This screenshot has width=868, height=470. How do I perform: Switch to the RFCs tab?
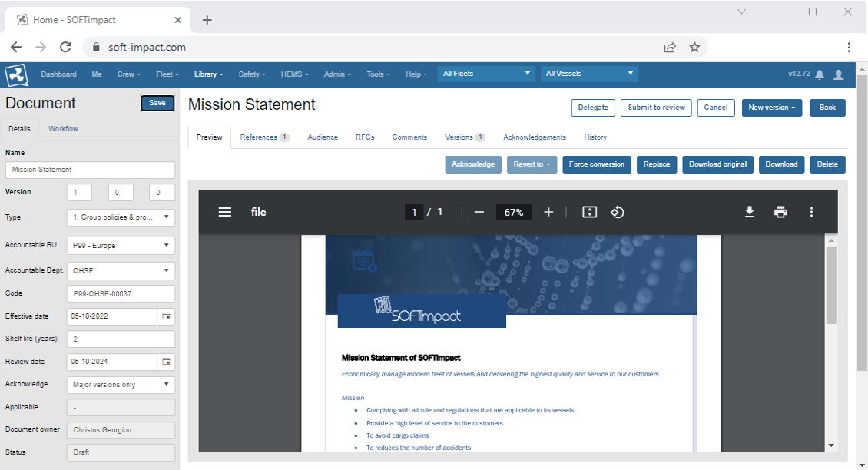click(x=365, y=137)
